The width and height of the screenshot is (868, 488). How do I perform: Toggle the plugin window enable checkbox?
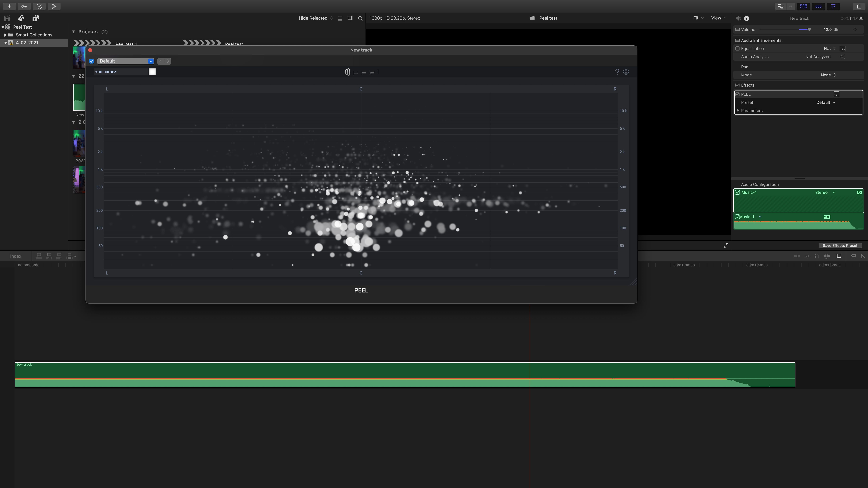point(91,61)
